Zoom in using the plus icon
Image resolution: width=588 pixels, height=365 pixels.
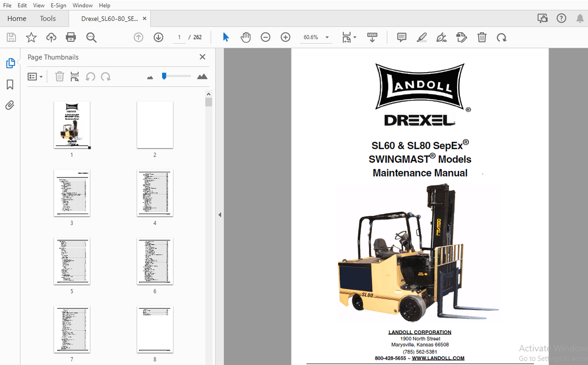pyautogui.click(x=285, y=37)
